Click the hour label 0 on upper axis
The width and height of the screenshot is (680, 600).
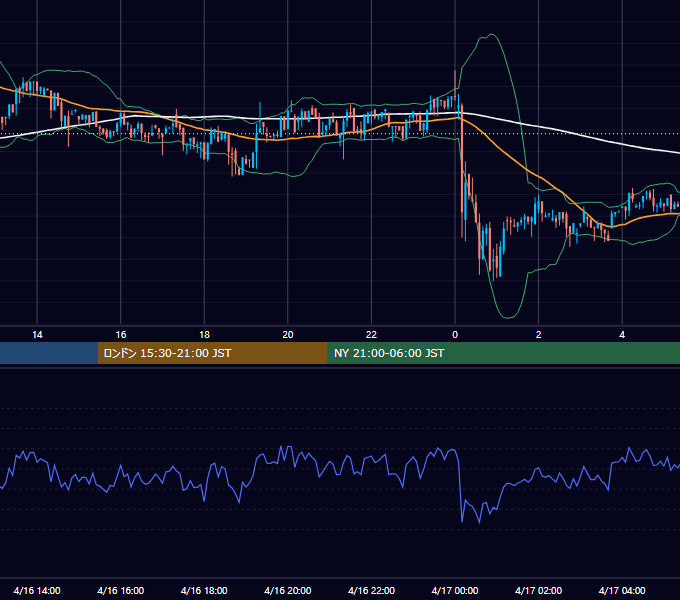[455, 335]
